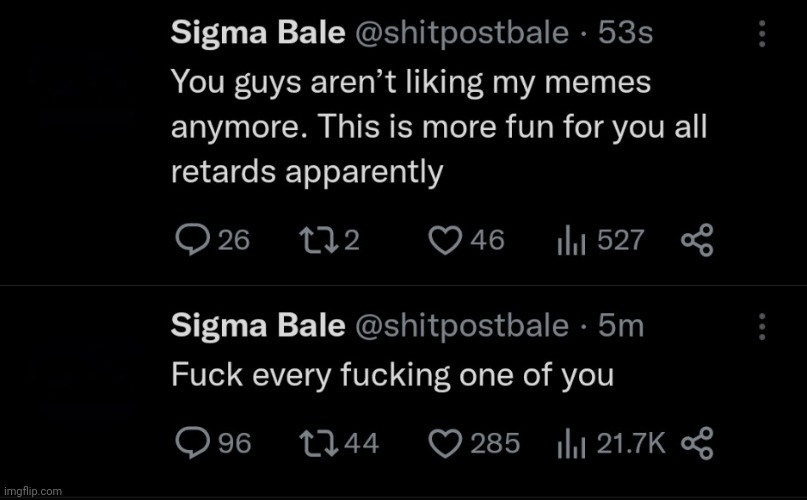This screenshot has height=500, width=807.
Task: Open the 53s timestamp permalink
Action: click(x=625, y=34)
